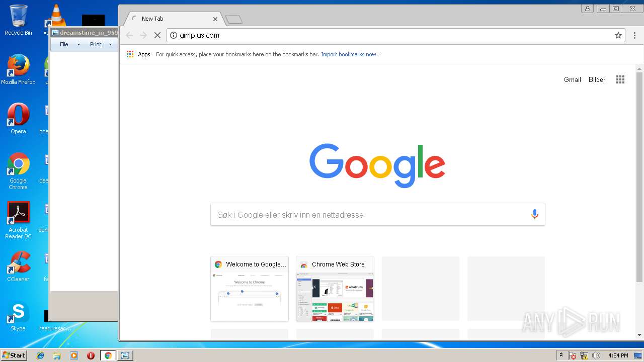
Task: Open Mozilla Firefox desktop shortcut
Action: [x=18, y=69]
